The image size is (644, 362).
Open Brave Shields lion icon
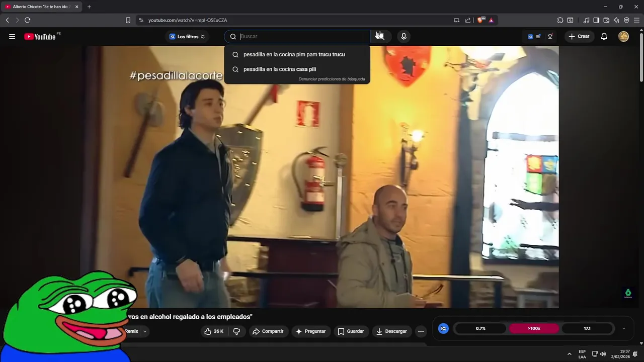[480, 20]
